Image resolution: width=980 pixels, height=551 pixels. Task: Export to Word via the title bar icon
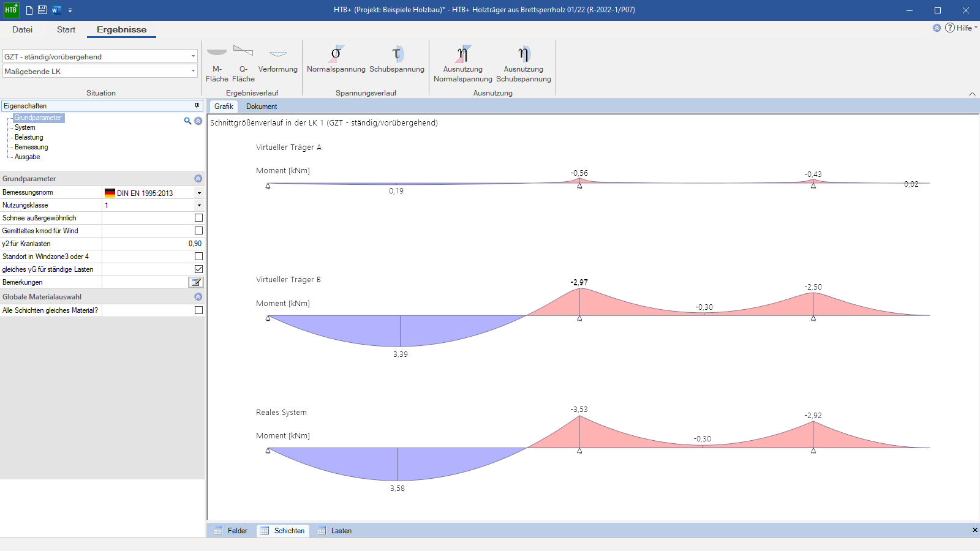56,10
